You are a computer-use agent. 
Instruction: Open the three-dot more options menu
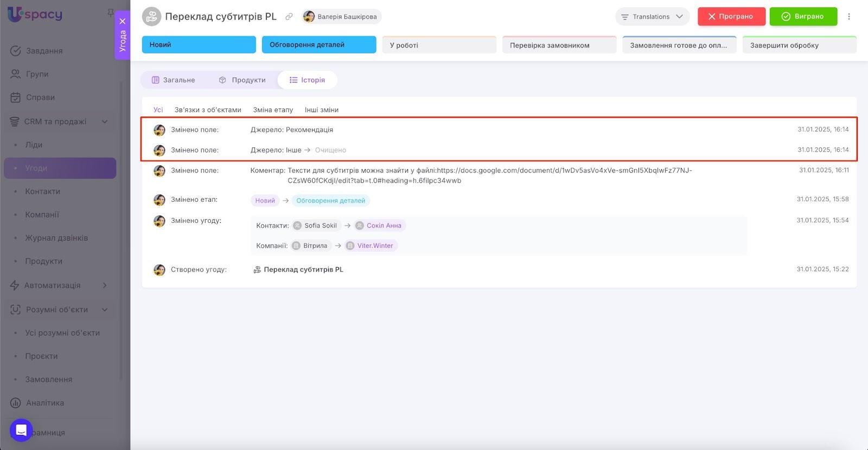click(849, 17)
